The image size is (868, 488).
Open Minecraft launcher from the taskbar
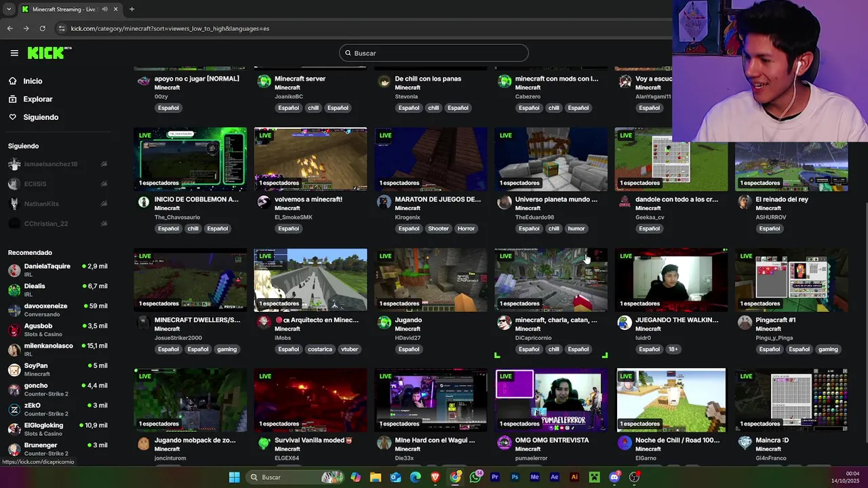click(595, 477)
